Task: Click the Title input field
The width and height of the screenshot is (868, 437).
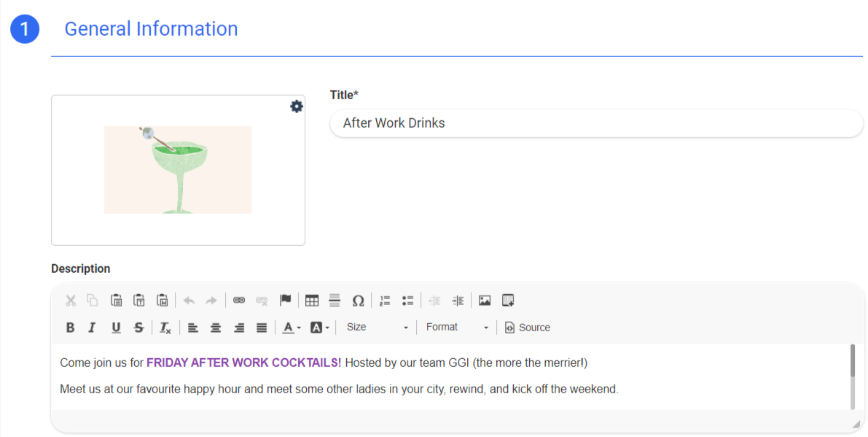Action: [595, 123]
